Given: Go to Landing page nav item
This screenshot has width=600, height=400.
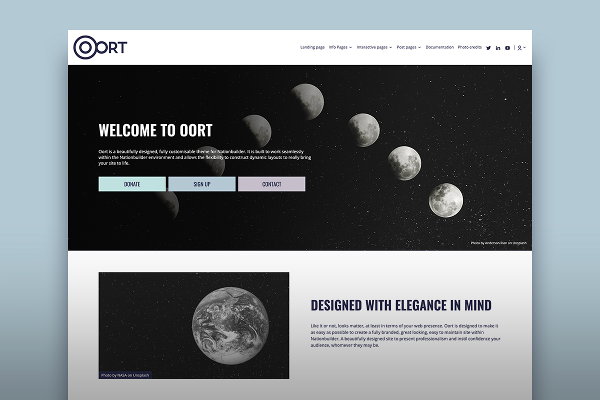Looking at the screenshot, I should coord(312,47).
